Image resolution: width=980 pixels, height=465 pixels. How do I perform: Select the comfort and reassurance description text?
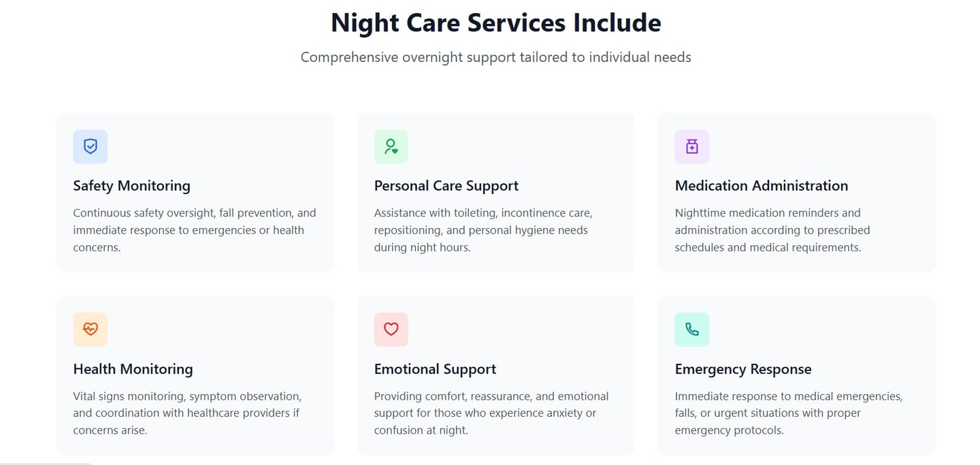[491, 413]
